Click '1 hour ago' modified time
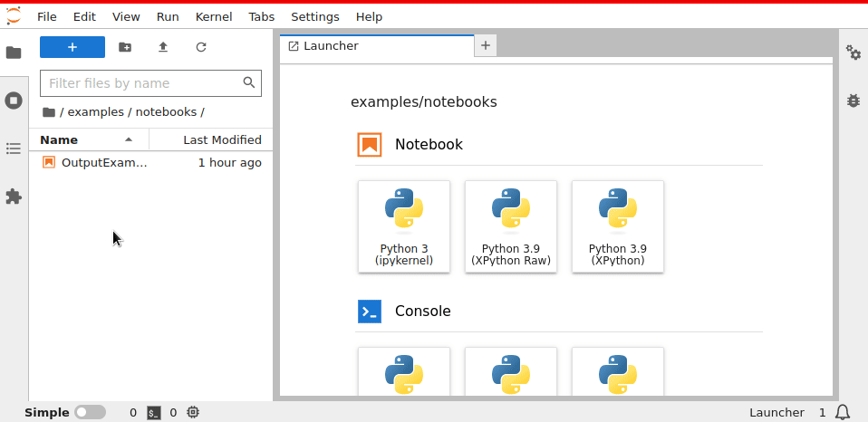Screen dimensions: 868x422 [230, 163]
